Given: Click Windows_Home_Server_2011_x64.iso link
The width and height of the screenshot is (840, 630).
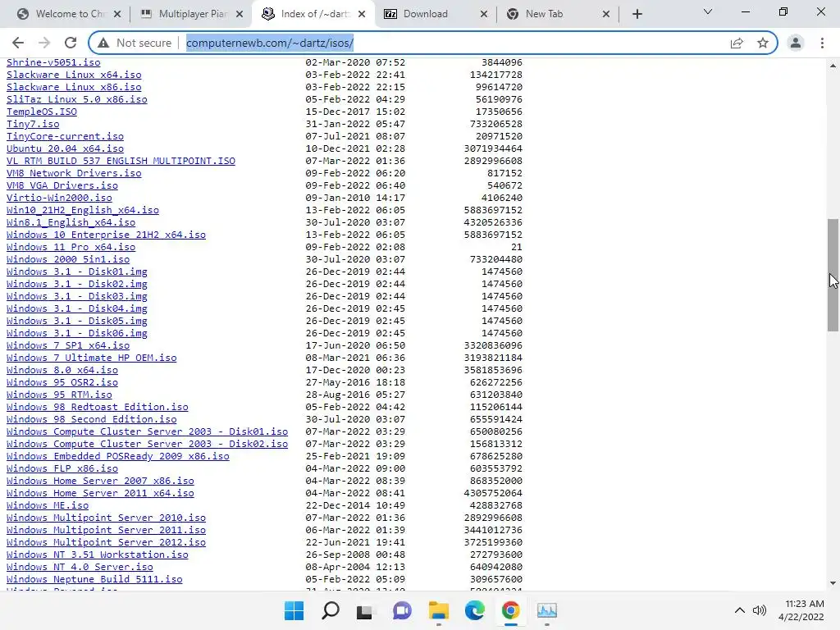Looking at the screenshot, I should click(100, 493).
